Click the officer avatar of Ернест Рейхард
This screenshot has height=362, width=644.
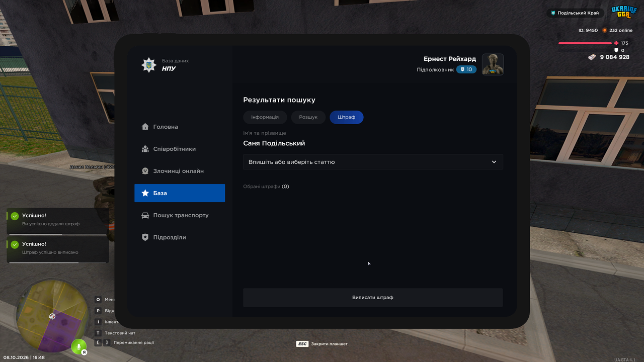pyautogui.click(x=493, y=64)
